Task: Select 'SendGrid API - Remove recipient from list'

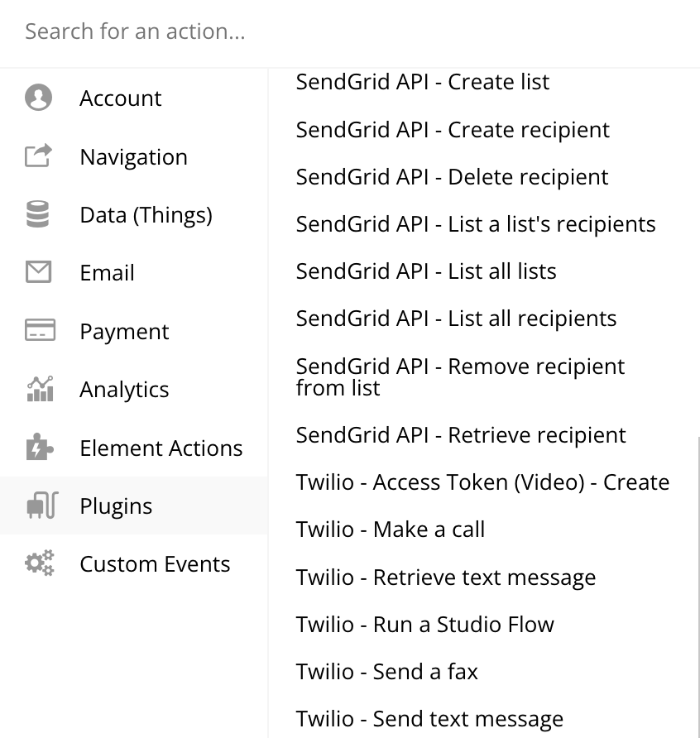Action: click(x=460, y=376)
